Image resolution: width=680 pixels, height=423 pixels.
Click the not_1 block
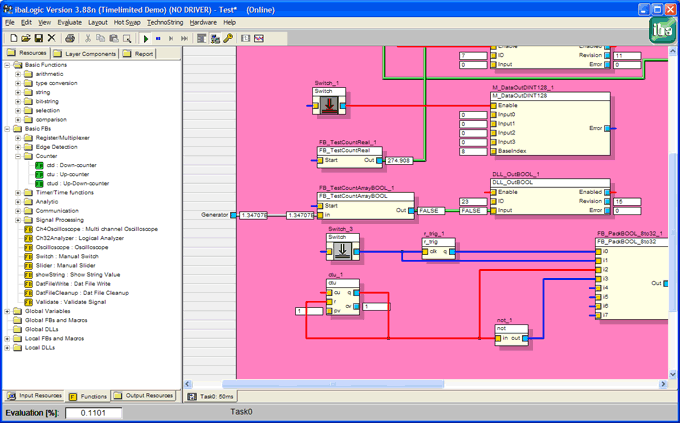[511, 335]
